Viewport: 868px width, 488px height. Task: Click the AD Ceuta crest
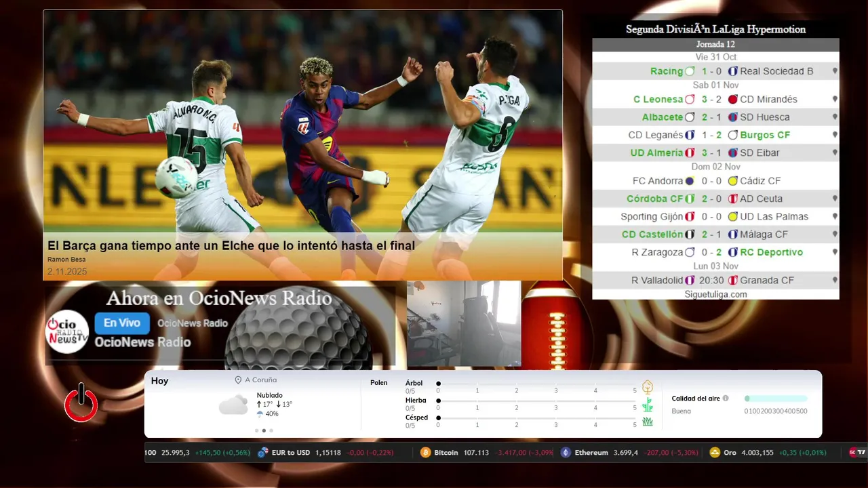(x=733, y=199)
